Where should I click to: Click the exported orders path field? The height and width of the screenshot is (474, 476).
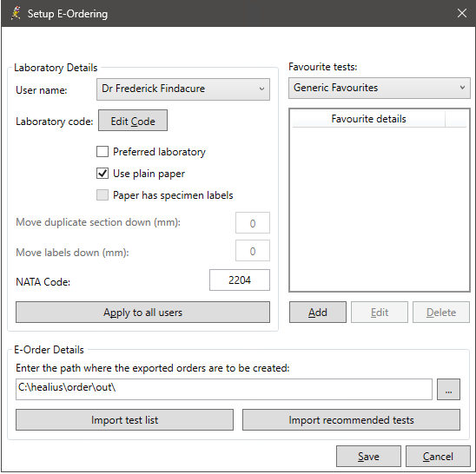(224, 389)
